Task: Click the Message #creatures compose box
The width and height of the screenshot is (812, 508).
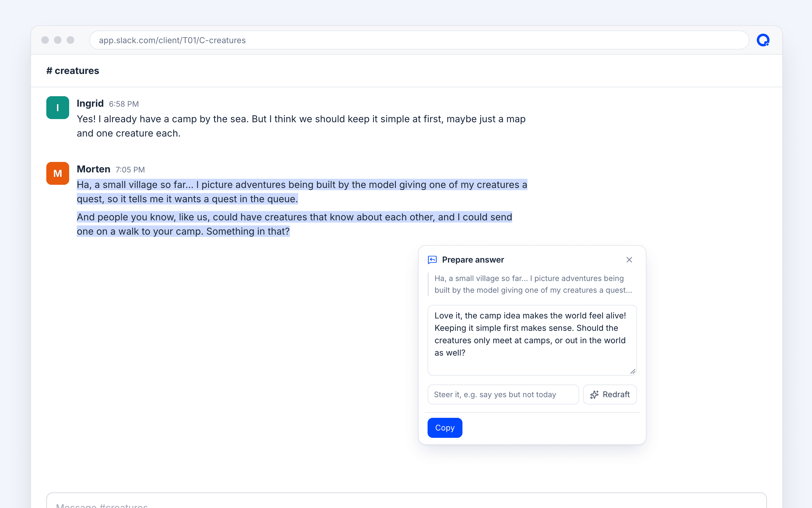Action: (406, 501)
